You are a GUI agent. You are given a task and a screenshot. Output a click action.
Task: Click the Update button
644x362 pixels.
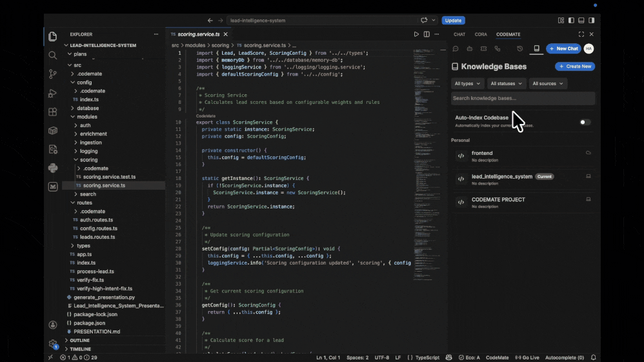[453, 21]
